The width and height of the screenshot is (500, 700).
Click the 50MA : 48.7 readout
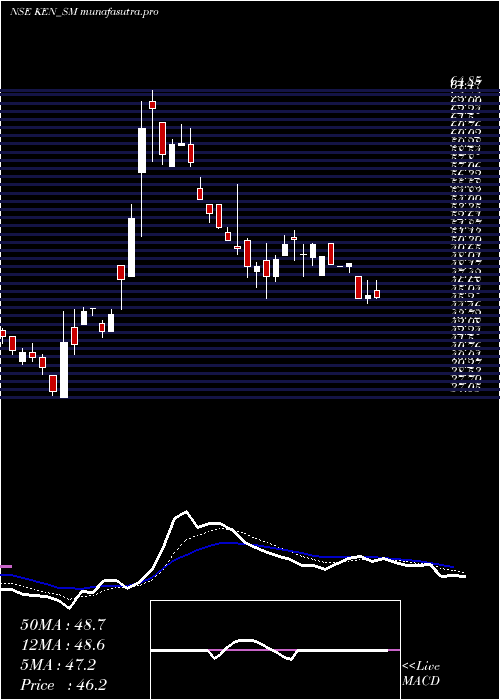tap(63, 625)
